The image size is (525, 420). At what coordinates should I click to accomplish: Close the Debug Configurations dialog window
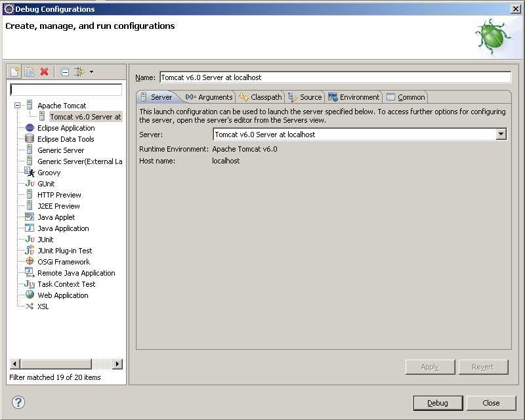click(x=516, y=9)
